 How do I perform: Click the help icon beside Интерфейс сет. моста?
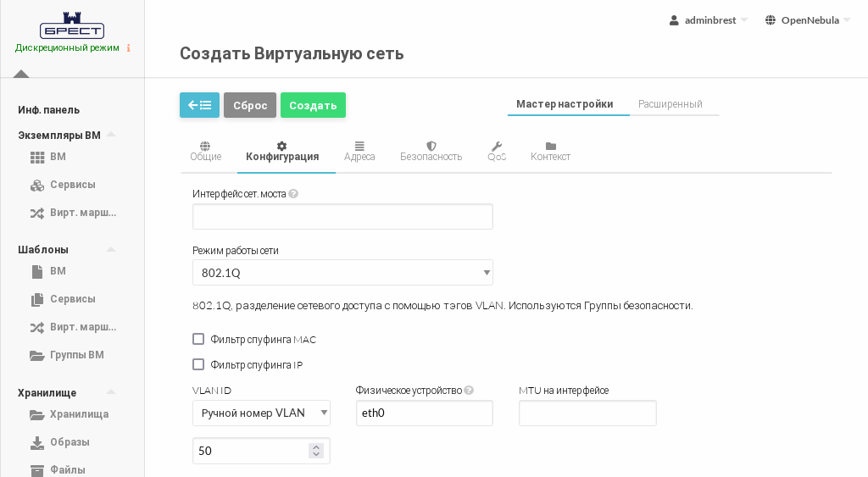pyautogui.click(x=293, y=193)
